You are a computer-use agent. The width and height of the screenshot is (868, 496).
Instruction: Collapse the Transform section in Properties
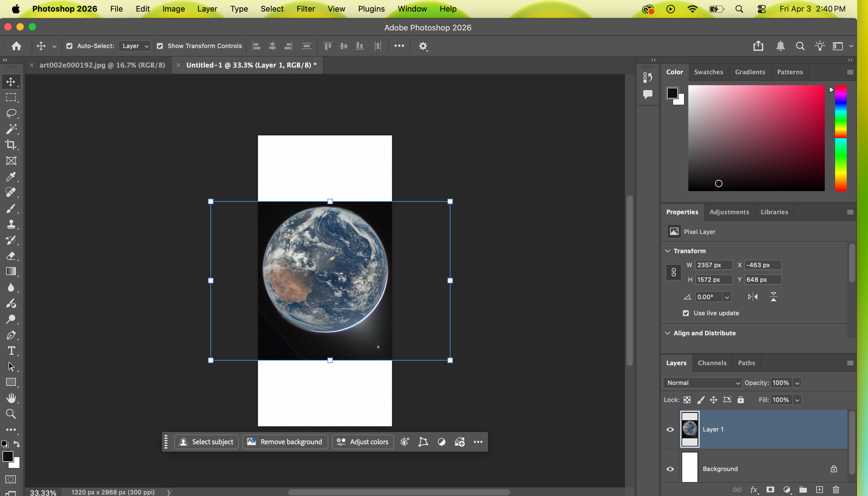(x=668, y=251)
